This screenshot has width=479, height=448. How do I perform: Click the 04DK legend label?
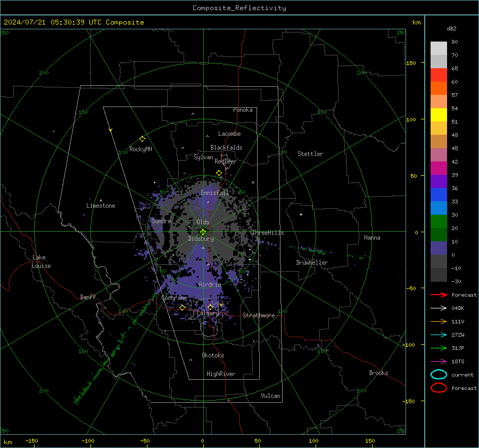(x=458, y=308)
